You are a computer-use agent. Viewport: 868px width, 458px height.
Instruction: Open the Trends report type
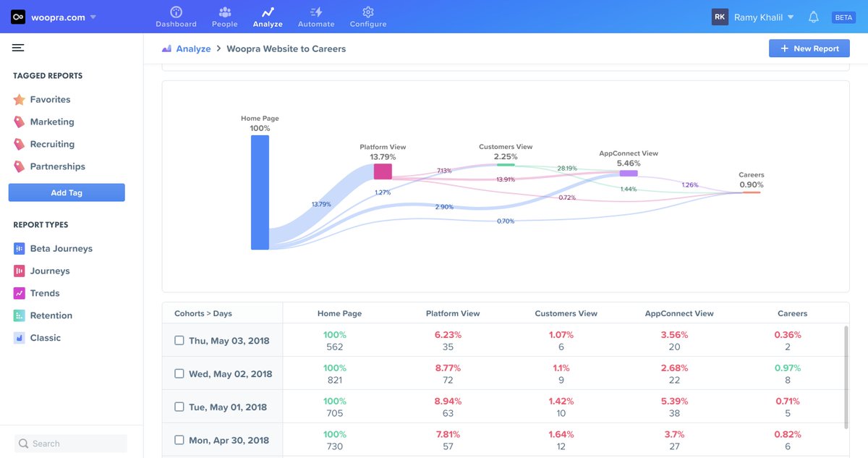click(x=44, y=293)
